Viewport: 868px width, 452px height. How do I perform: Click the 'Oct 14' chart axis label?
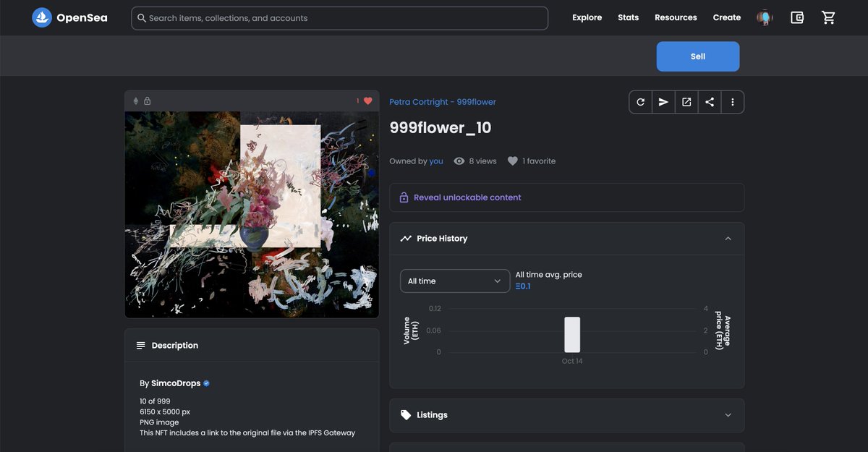point(572,361)
